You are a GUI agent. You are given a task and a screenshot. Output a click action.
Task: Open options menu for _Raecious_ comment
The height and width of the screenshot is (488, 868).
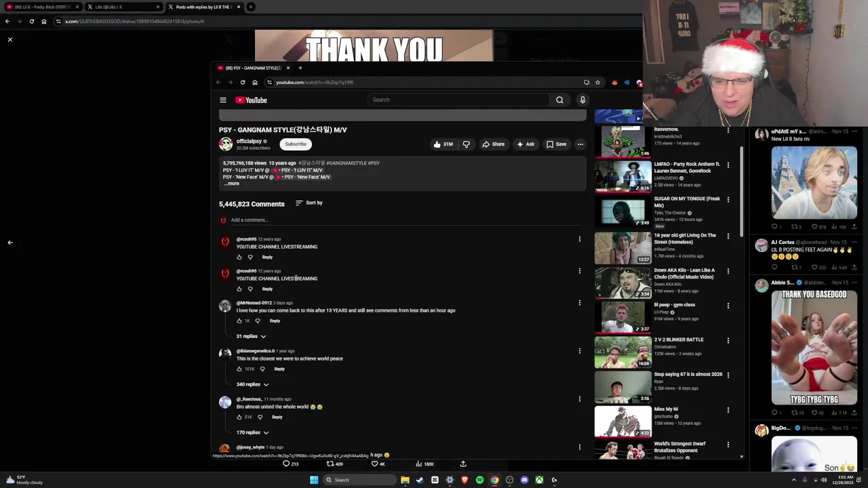(x=579, y=399)
